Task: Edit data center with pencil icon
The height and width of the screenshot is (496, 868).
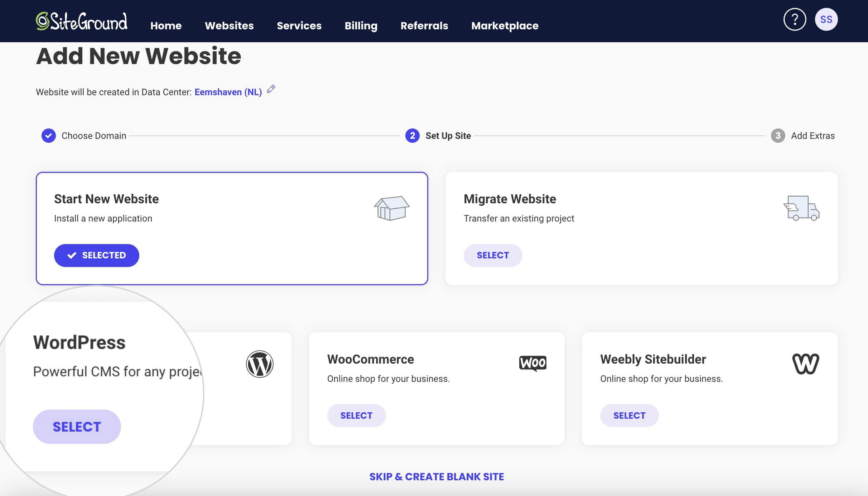Action: point(271,89)
